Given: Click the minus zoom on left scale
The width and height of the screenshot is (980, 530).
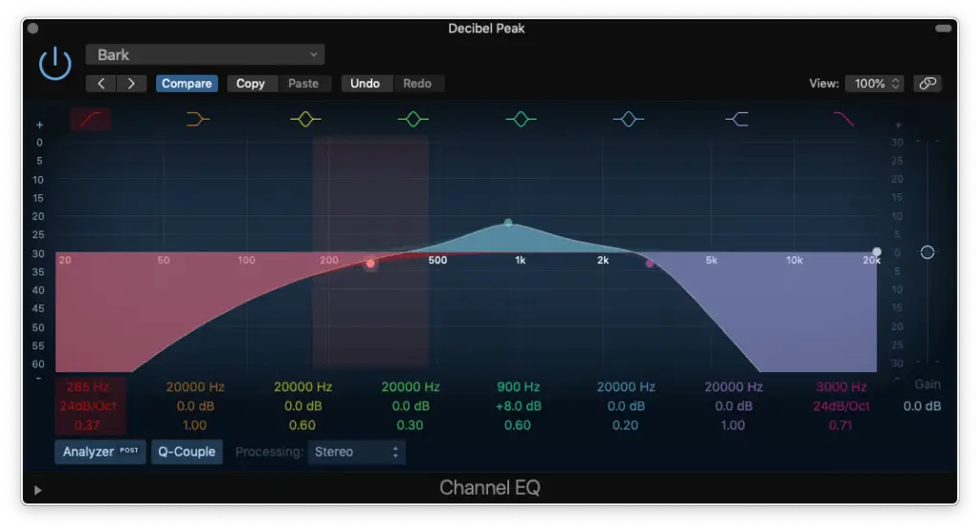Looking at the screenshot, I should pyautogui.click(x=38, y=378).
